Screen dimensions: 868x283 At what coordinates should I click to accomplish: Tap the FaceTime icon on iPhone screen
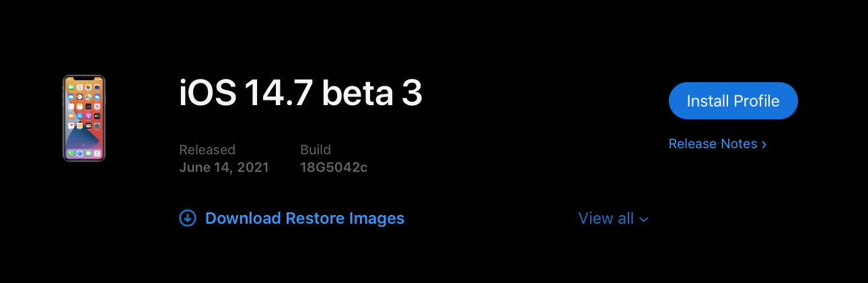click(71, 87)
